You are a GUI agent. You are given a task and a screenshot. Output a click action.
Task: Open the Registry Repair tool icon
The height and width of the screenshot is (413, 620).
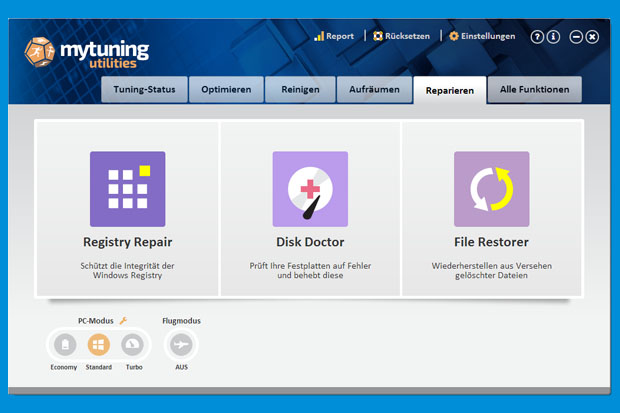127,189
